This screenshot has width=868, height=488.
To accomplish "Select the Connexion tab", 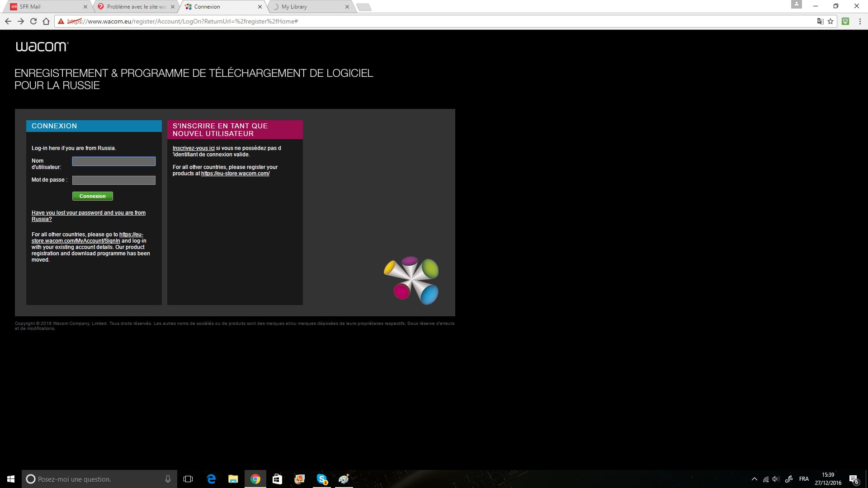I will pos(223,7).
